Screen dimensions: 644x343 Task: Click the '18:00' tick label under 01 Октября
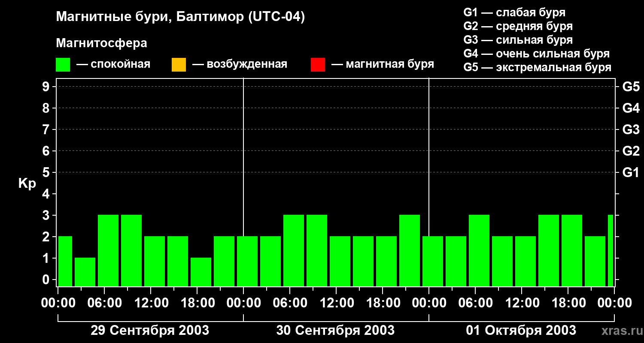click(x=568, y=303)
